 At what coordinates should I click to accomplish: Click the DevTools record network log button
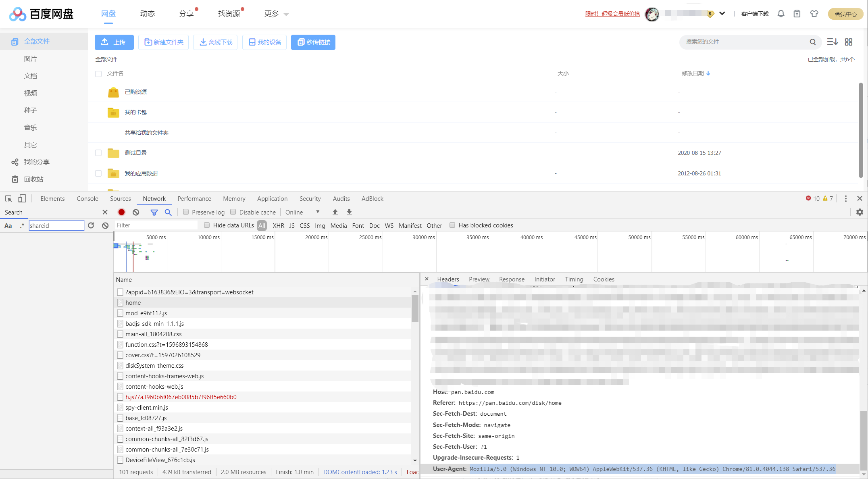[121, 212]
